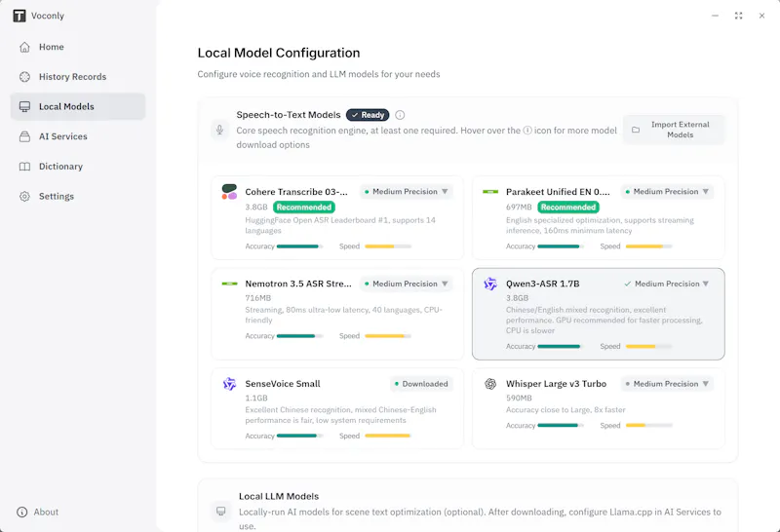
Task: Click the 590MB size label
Action: point(519,398)
